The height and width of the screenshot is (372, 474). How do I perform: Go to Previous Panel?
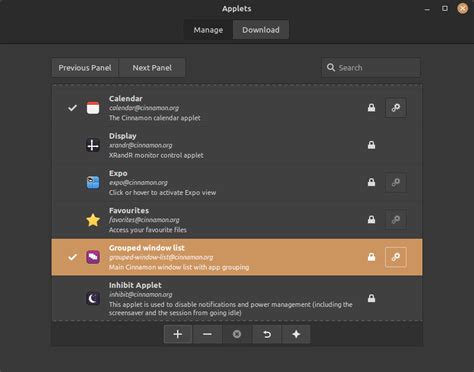85,68
